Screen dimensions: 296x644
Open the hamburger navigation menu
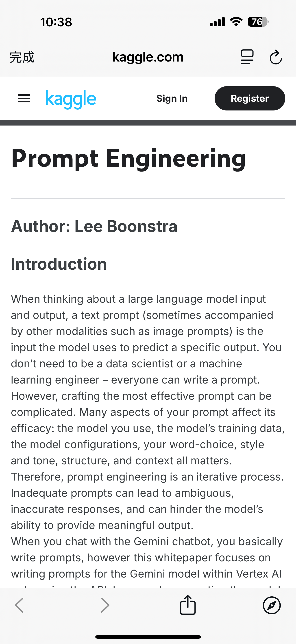tap(24, 99)
